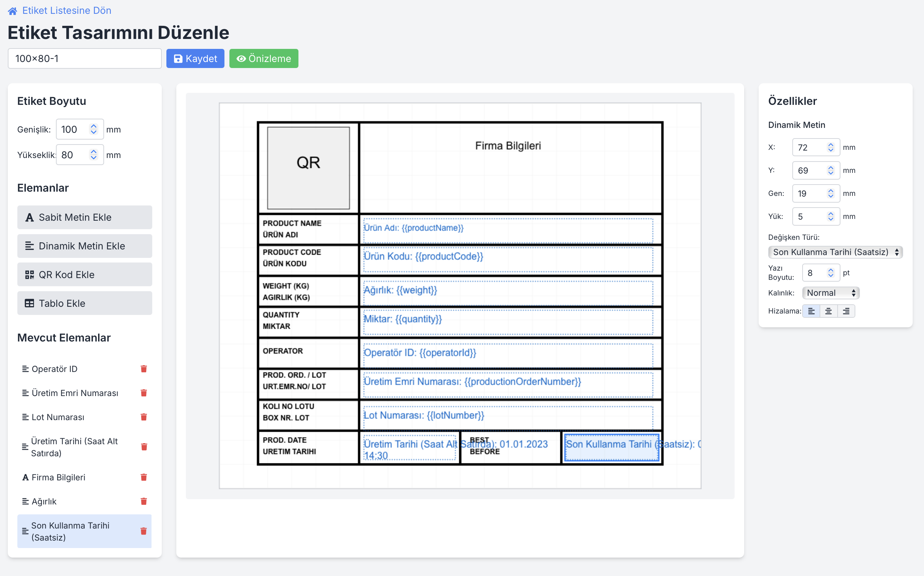Viewport: 924px width, 576px height.
Task: Open the Değişken Türü dropdown
Action: pyautogui.click(x=835, y=252)
